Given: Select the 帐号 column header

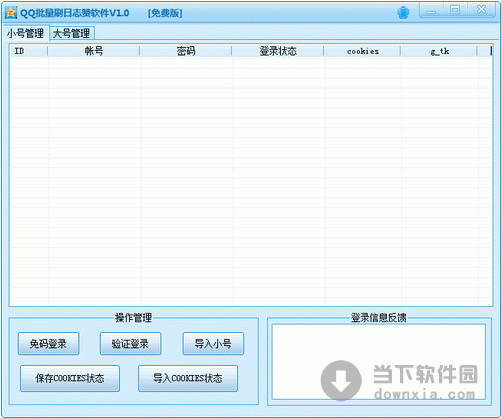Looking at the screenshot, I should 94,51.
